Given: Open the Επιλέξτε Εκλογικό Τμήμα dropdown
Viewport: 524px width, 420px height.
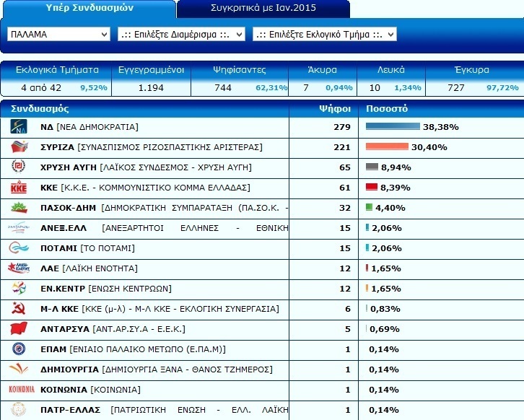Looking at the screenshot, I should (x=325, y=35).
